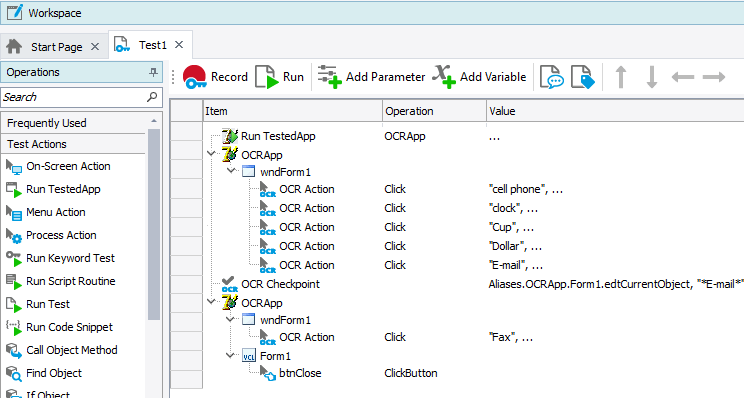This screenshot has height=398, width=744.
Task: Click the Frequently Used header label
Action: click(x=46, y=123)
